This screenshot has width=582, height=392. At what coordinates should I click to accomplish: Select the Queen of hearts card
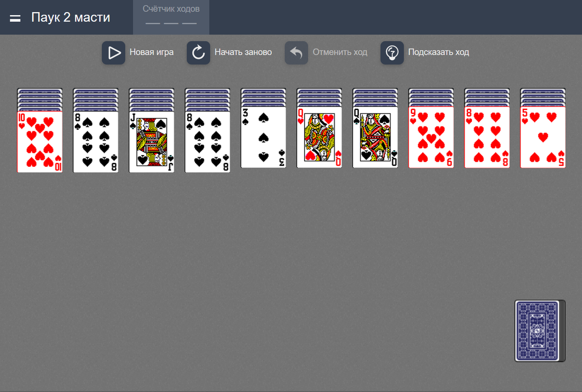[319, 137]
